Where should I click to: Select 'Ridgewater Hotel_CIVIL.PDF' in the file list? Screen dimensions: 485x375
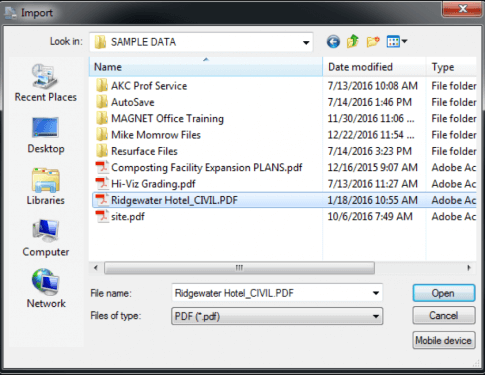[174, 200]
